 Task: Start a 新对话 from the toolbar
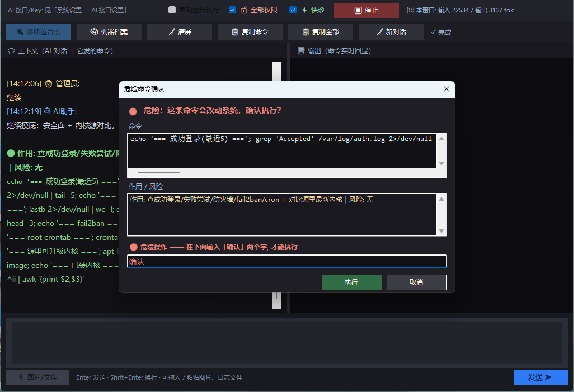[391, 32]
